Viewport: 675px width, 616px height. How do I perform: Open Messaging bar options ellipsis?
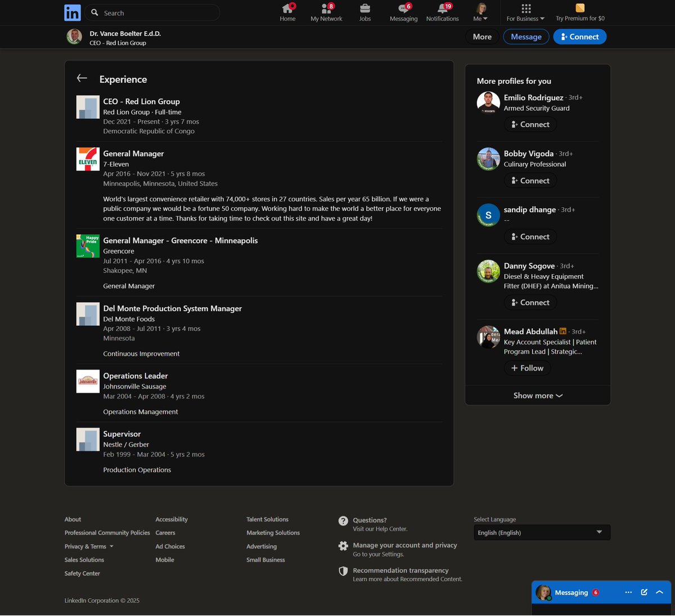click(x=628, y=592)
